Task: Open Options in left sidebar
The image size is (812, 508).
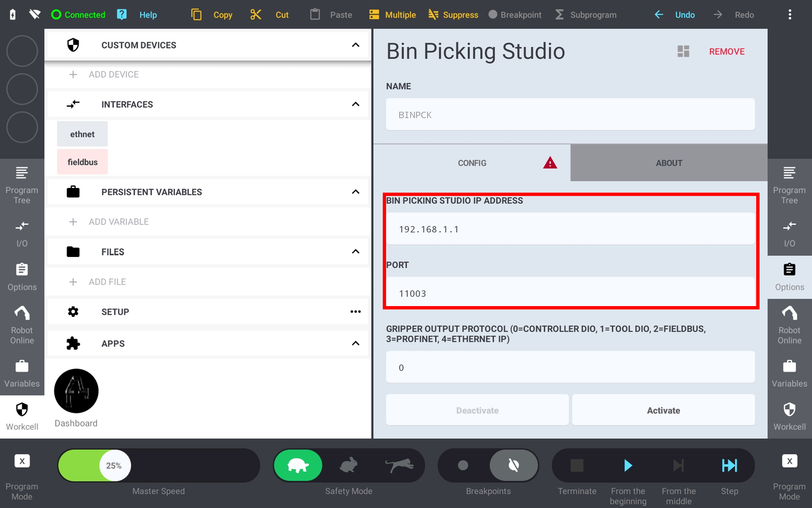Action: coord(22,277)
